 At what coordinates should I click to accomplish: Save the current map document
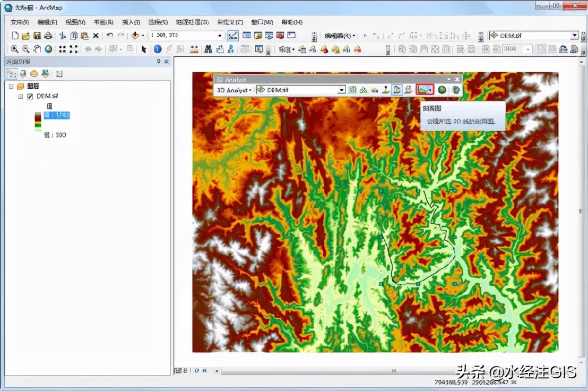click(37, 36)
